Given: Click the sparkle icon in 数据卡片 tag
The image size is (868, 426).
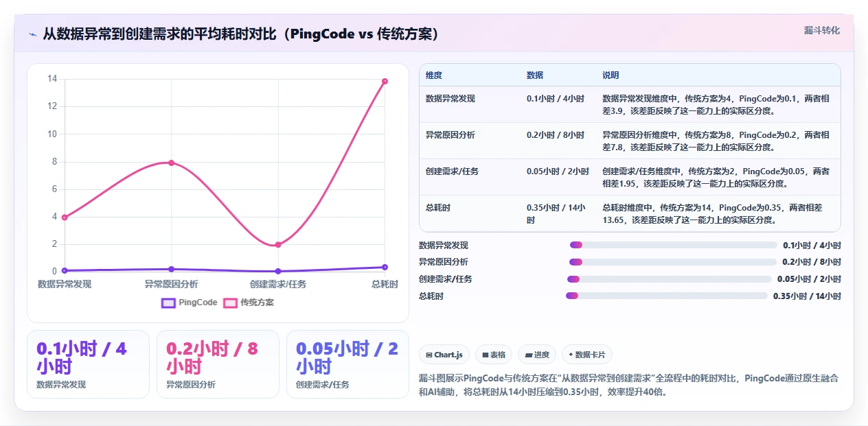Looking at the screenshot, I should click(571, 355).
